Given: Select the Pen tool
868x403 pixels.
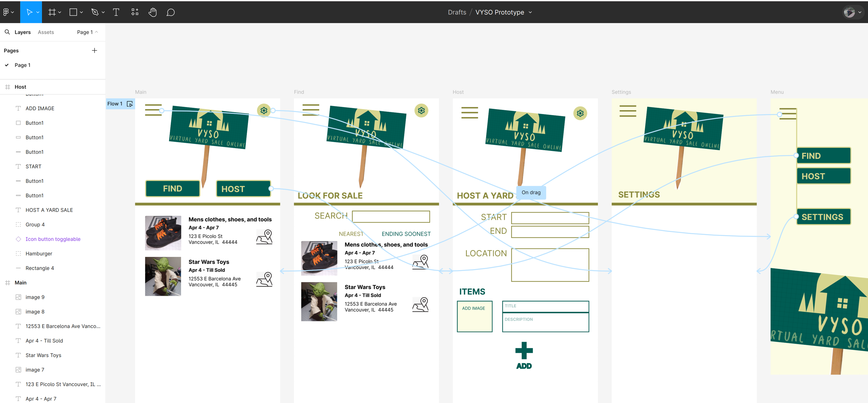Looking at the screenshot, I should (x=95, y=12).
